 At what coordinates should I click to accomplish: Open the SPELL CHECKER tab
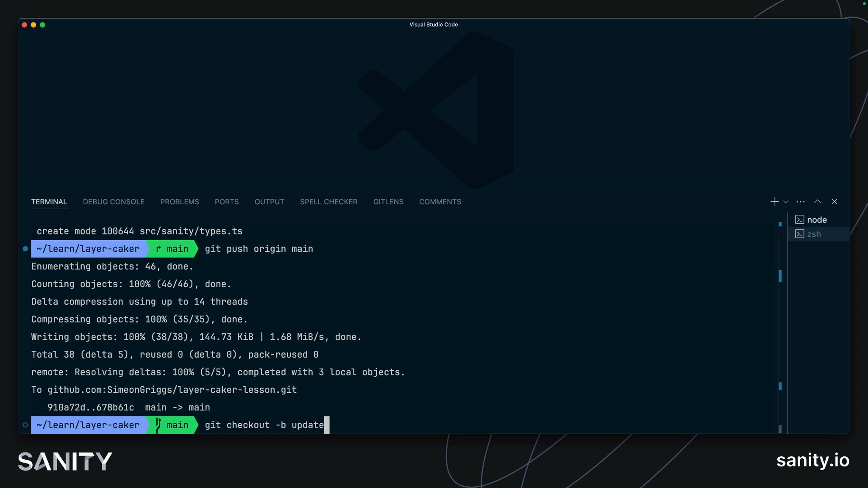click(x=328, y=202)
